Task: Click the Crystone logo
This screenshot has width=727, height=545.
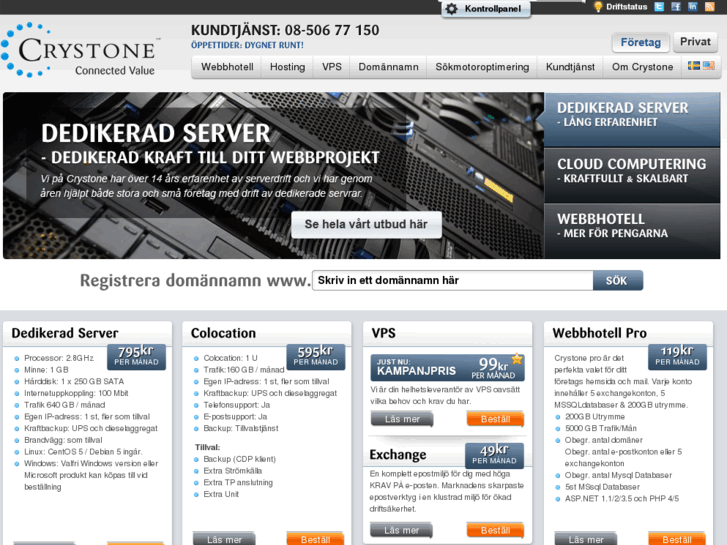Action: (x=79, y=50)
